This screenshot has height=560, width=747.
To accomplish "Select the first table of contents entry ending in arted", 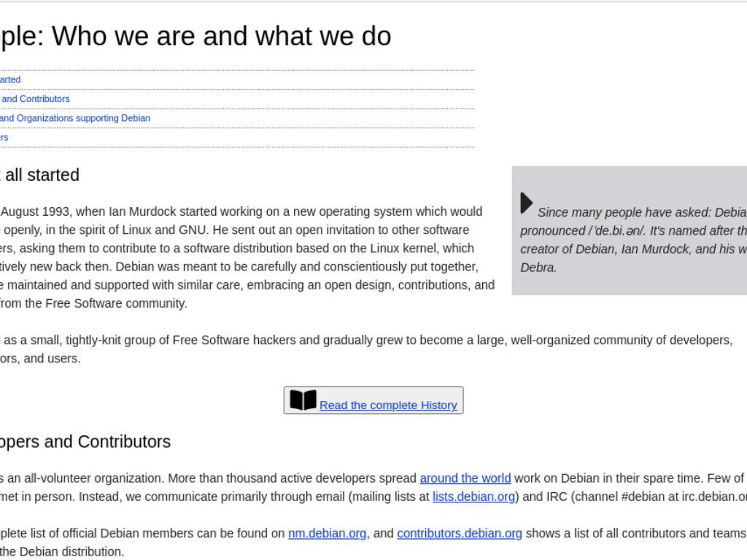I will tap(10, 79).
